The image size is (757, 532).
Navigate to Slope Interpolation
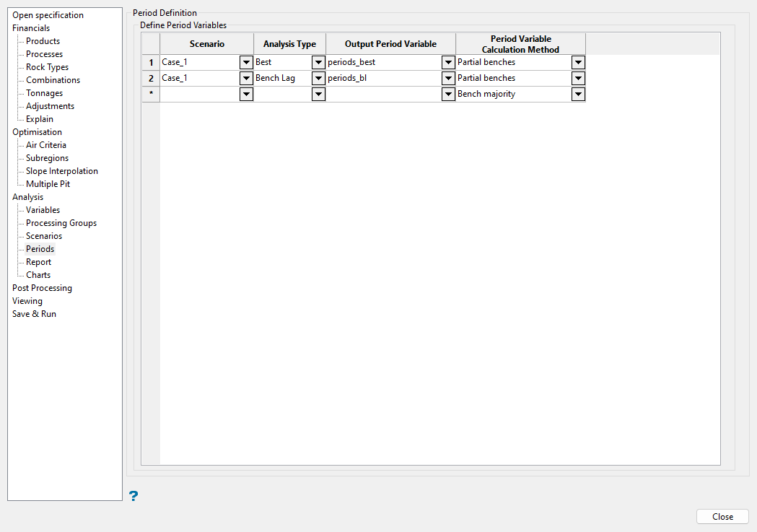(x=62, y=171)
